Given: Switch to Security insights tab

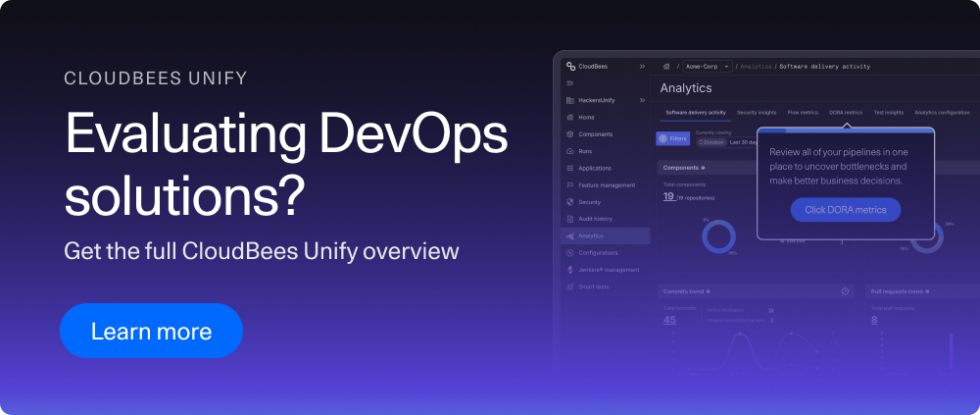Looking at the screenshot, I should [x=757, y=113].
